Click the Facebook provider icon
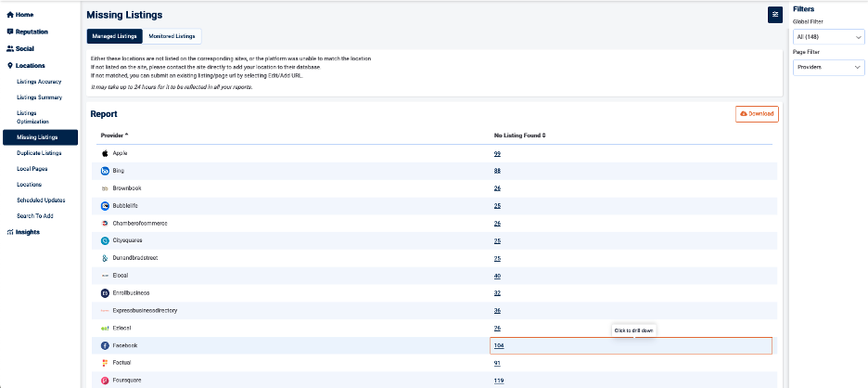 (105, 345)
